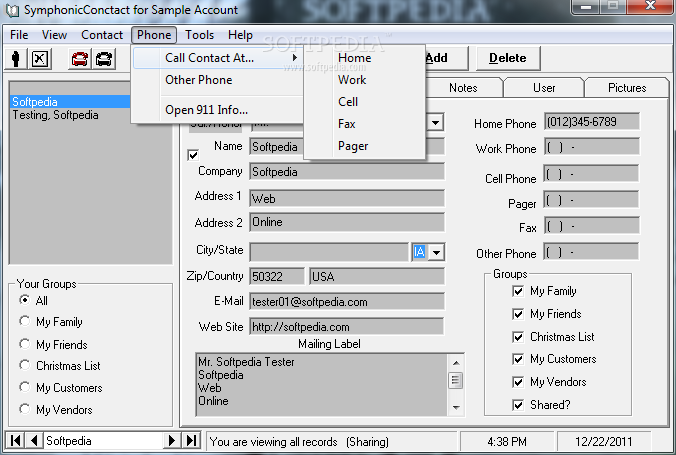This screenshot has height=455, width=676.
Task: Go to previous record arrow
Action: 34,440
